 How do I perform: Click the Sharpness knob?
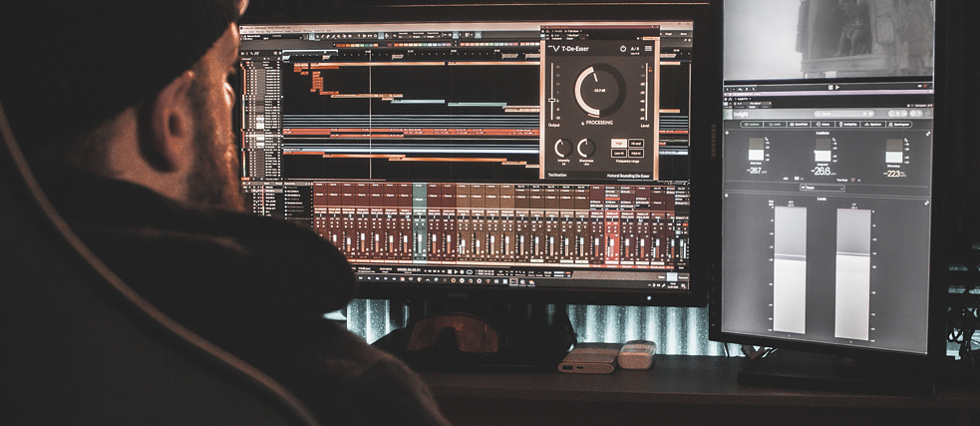587,148
